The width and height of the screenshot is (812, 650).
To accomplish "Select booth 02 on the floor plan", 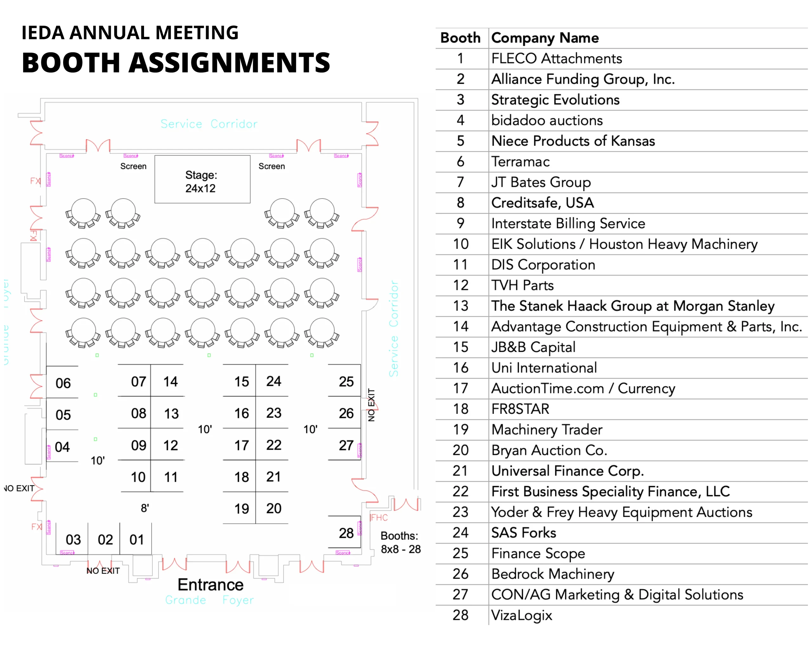I will tap(105, 540).
